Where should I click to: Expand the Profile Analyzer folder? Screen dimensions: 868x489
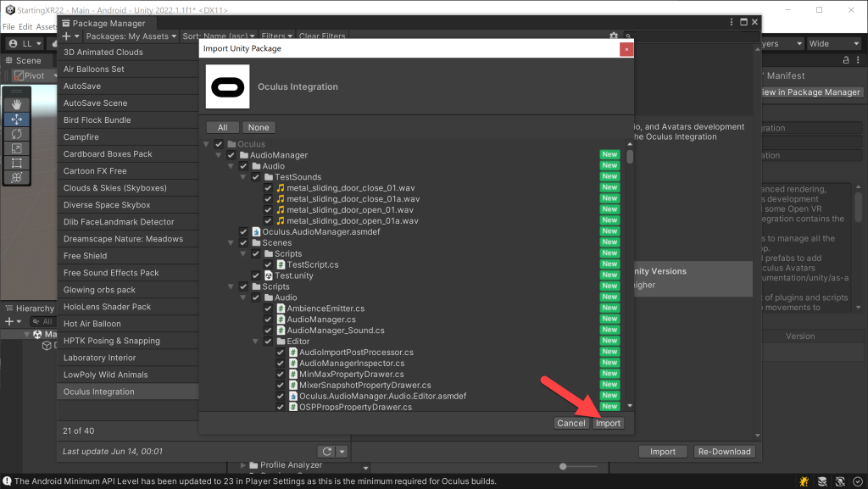(x=242, y=465)
